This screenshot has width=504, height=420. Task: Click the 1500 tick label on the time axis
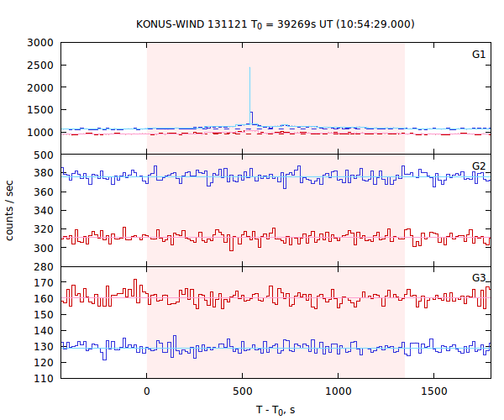(x=434, y=391)
